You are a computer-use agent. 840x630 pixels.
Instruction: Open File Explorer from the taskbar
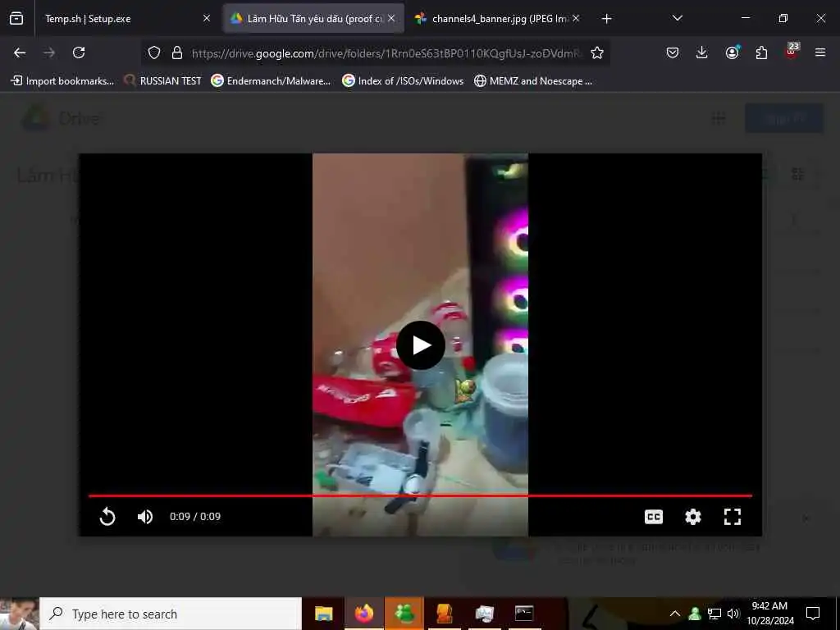[x=323, y=614]
